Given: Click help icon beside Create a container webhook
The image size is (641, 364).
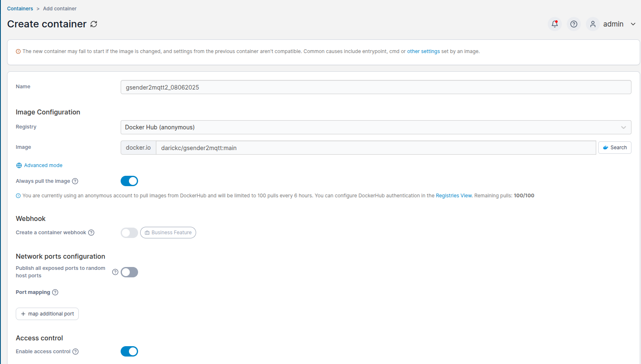Looking at the screenshot, I should pos(91,233).
